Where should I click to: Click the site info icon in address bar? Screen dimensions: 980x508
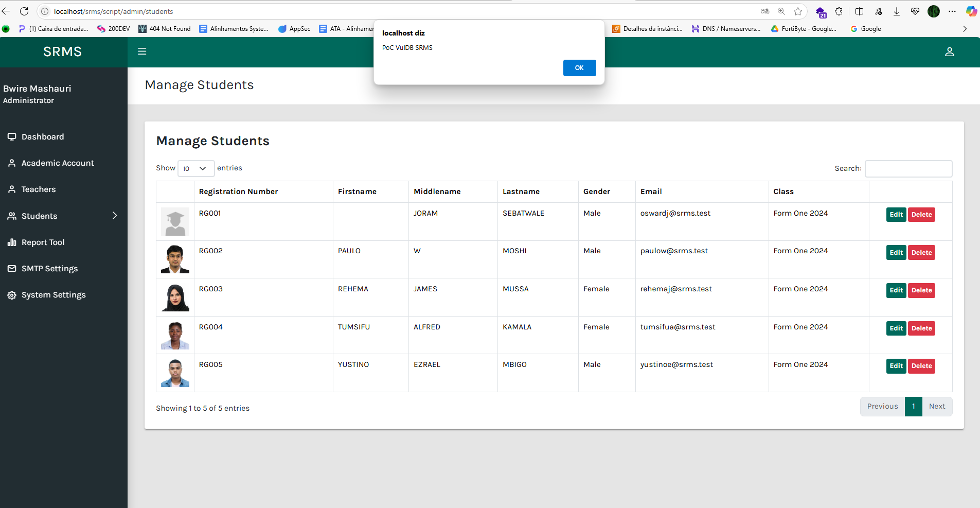tap(45, 11)
